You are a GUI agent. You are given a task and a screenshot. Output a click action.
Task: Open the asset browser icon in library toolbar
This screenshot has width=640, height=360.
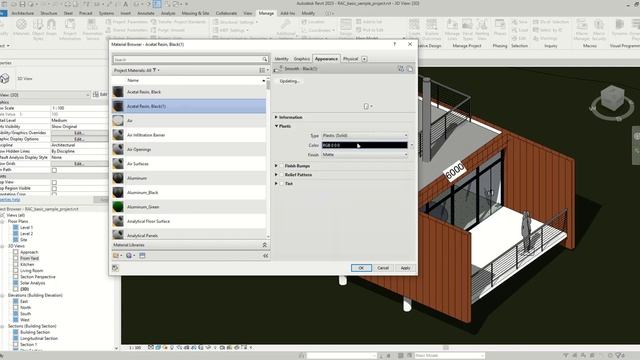142,256
